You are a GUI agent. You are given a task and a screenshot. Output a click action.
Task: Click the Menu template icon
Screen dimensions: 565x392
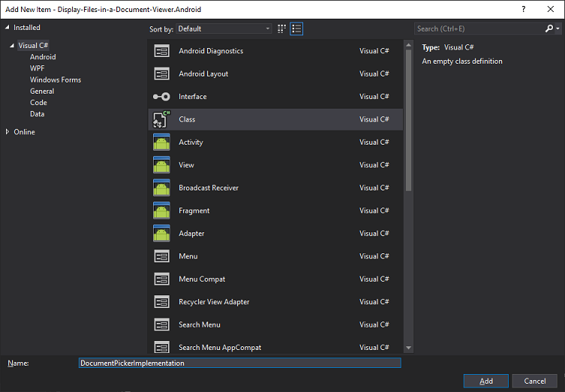point(162,256)
